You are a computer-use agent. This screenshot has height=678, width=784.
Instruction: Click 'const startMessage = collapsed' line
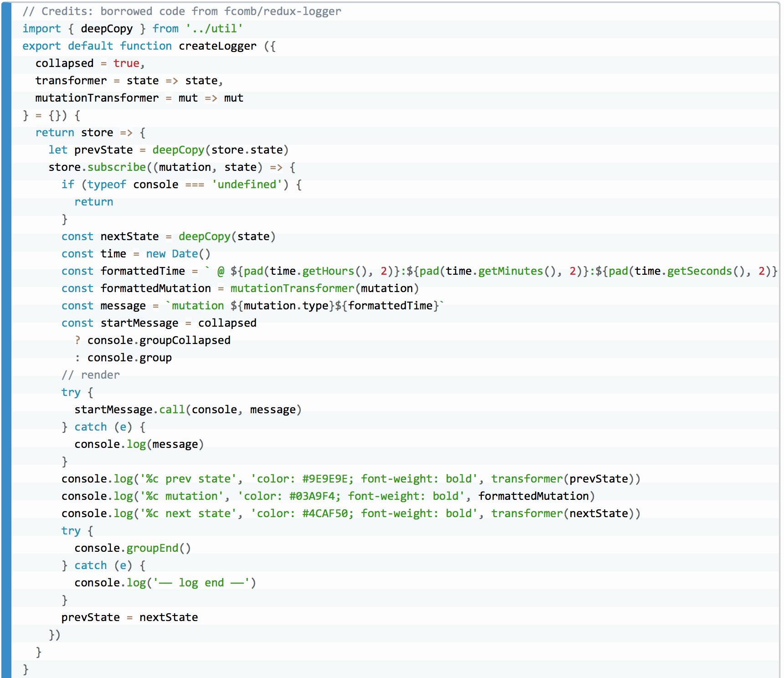[159, 323]
